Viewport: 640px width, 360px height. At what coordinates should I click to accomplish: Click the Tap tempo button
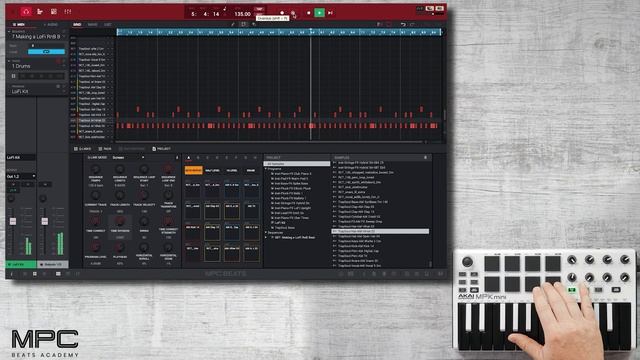[x=259, y=9]
